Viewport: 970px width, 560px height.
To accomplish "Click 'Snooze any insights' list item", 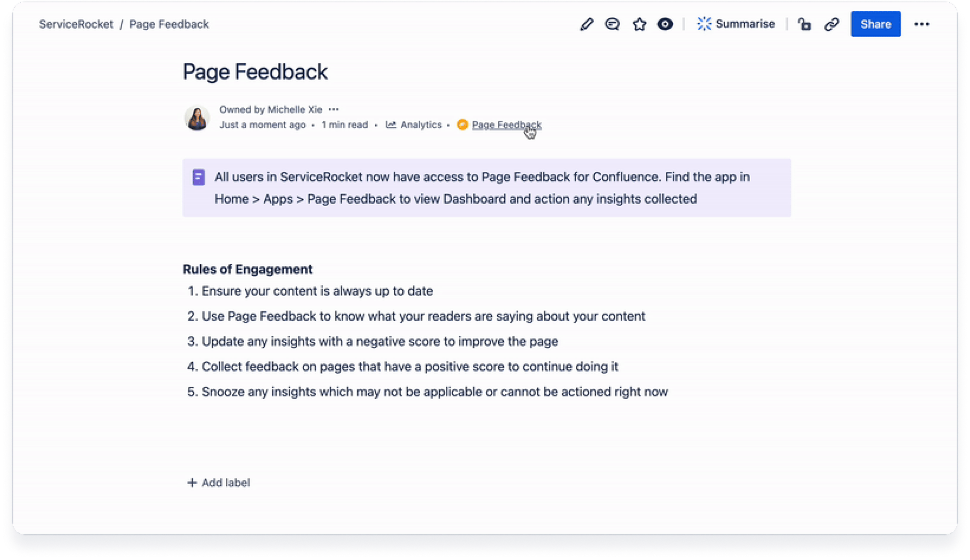I will (x=435, y=392).
